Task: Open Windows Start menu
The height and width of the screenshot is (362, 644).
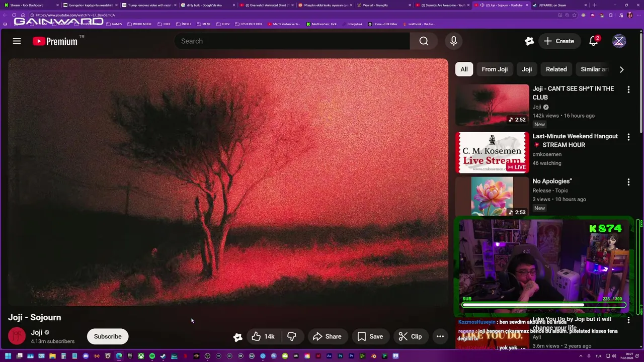Action: coord(8,356)
